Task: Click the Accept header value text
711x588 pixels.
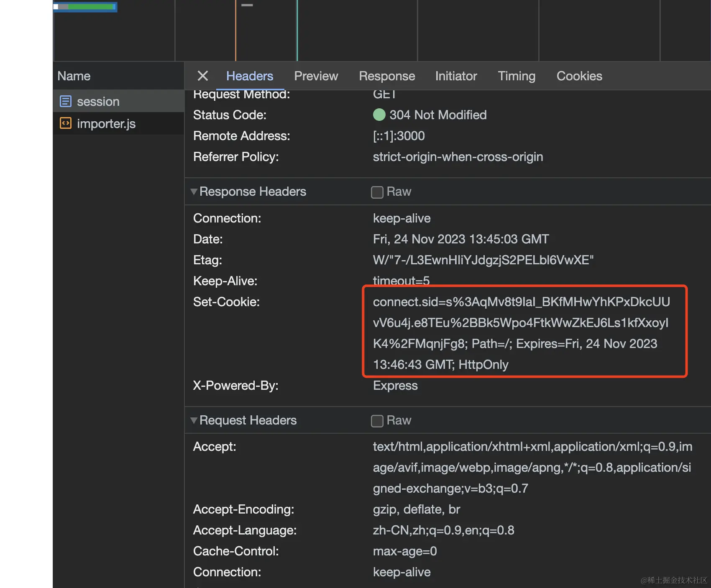Action: (x=532, y=467)
